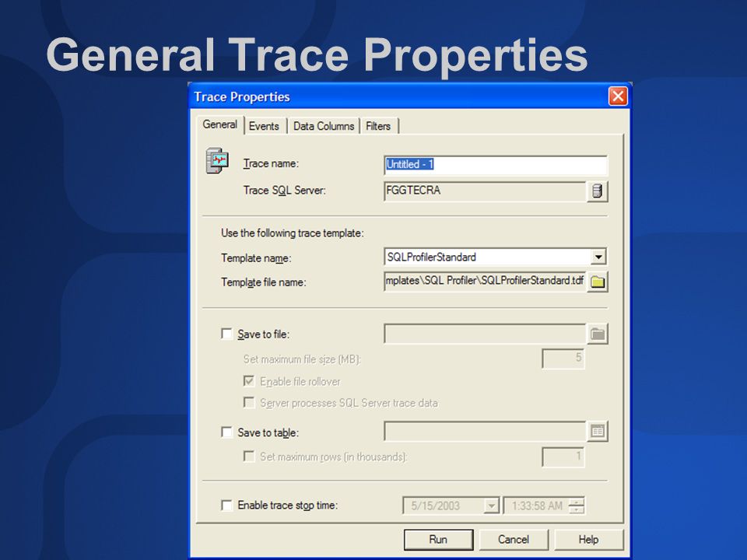
Task: Switch to the Events tab
Action: pos(264,126)
